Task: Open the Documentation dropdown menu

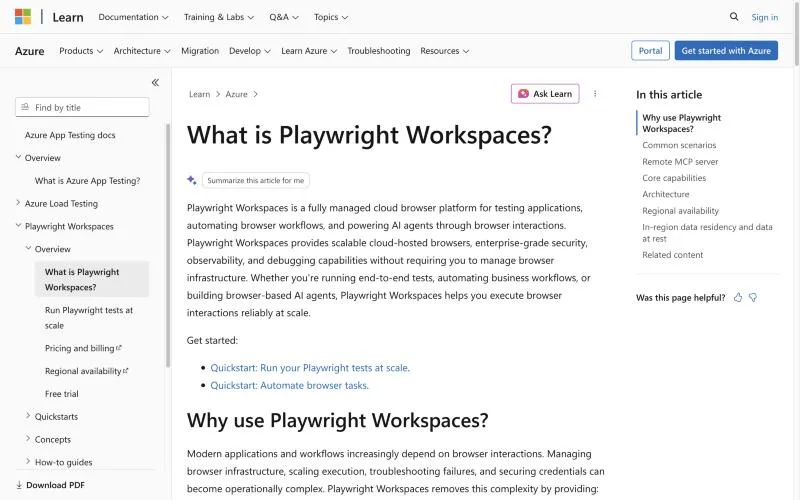Action: pyautogui.click(x=133, y=17)
